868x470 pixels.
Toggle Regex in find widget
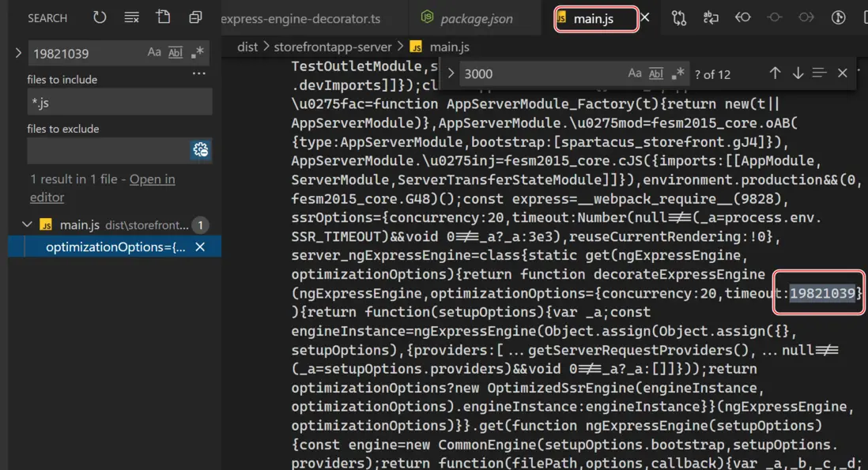tap(677, 73)
